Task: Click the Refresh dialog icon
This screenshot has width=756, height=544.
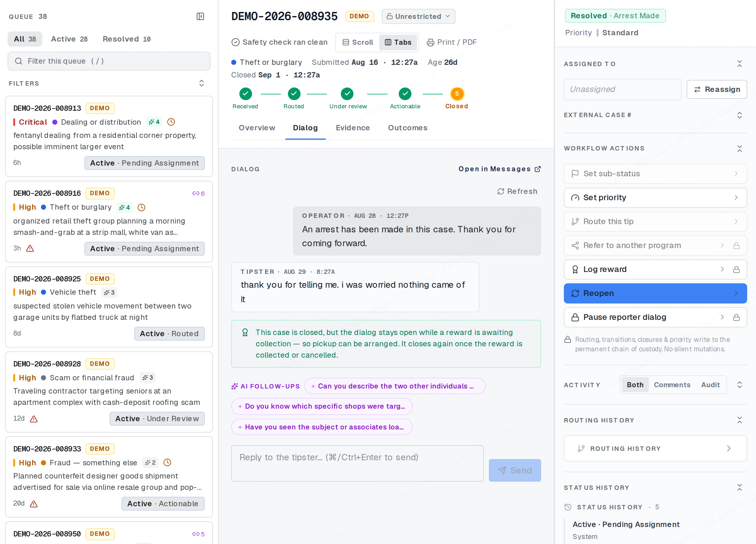Action: point(501,191)
